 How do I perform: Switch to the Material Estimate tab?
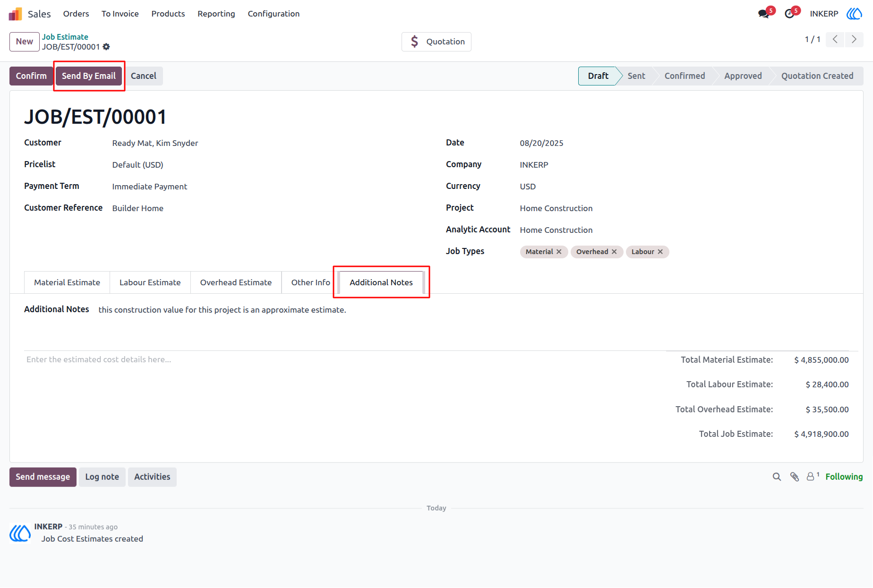67,282
